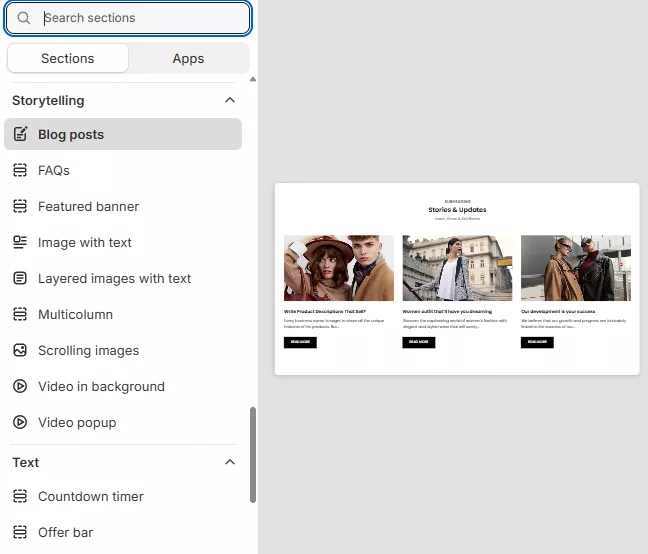The height and width of the screenshot is (554, 648).
Task: Click the Layered images with text icon
Action: pyautogui.click(x=20, y=278)
